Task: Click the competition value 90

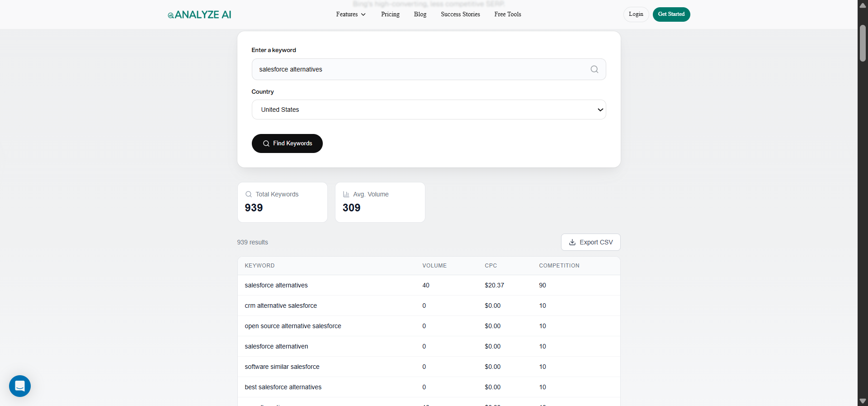Action: (542, 285)
